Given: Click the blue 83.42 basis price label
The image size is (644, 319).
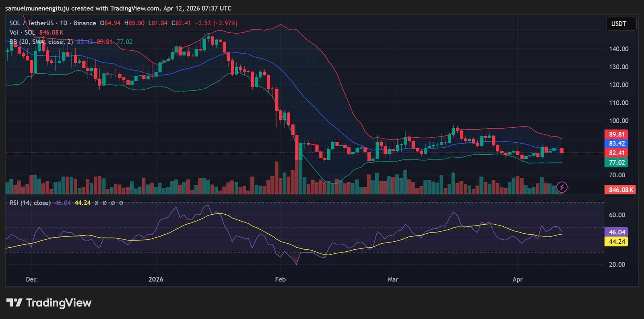Looking at the screenshot, I should (x=616, y=144).
